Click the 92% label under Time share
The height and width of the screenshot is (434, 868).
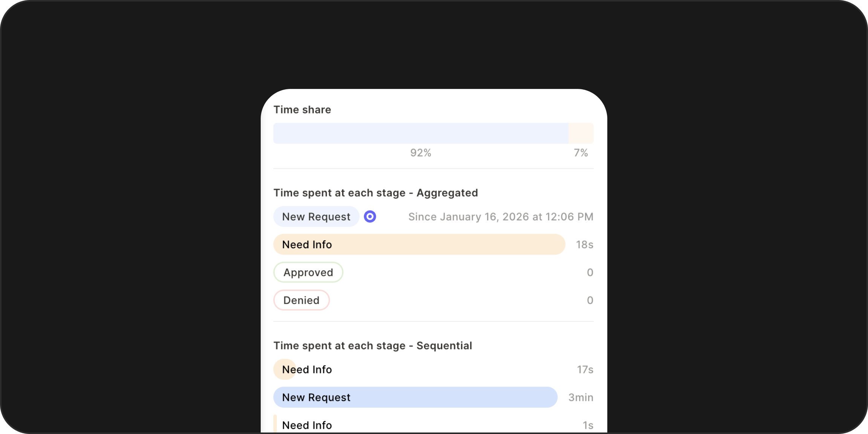[x=420, y=153]
